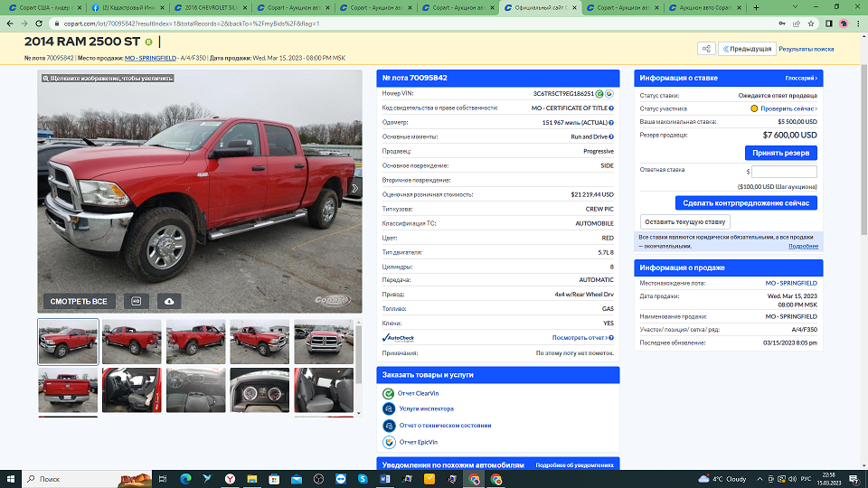Click the share icon button
Viewport: 868px width, 488px height.
coord(706,49)
